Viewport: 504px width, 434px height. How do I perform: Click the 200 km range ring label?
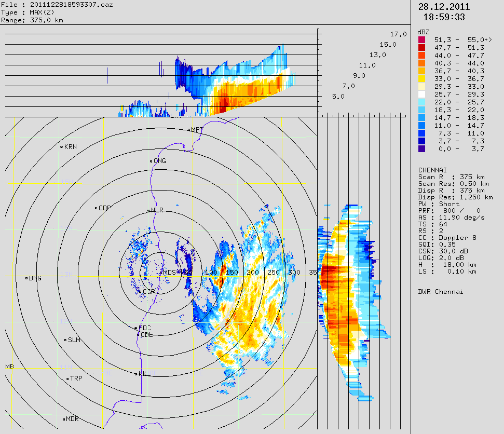coord(253,273)
